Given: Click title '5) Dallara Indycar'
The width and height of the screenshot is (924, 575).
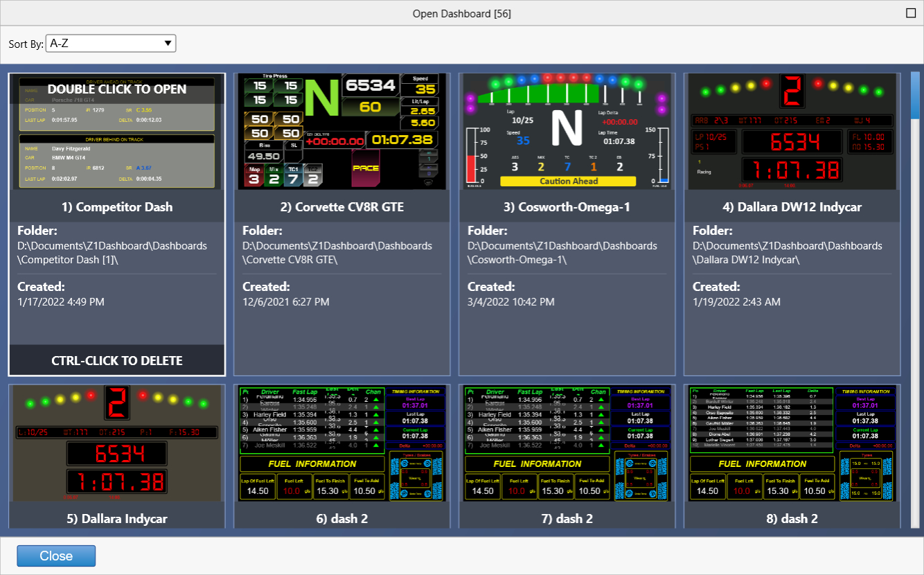Looking at the screenshot, I should coord(117,518).
